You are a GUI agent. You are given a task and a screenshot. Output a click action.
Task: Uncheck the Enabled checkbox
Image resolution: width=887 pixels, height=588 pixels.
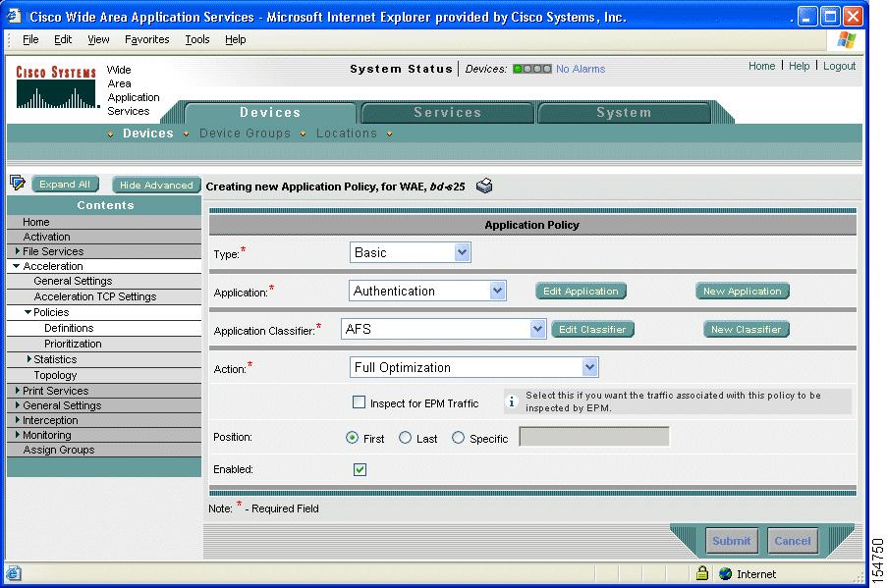pyautogui.click(x=360, y=469)
